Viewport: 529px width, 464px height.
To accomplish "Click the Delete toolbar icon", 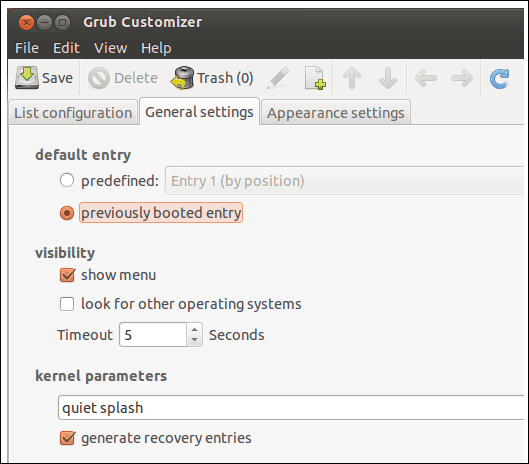I will coord(99,78).
